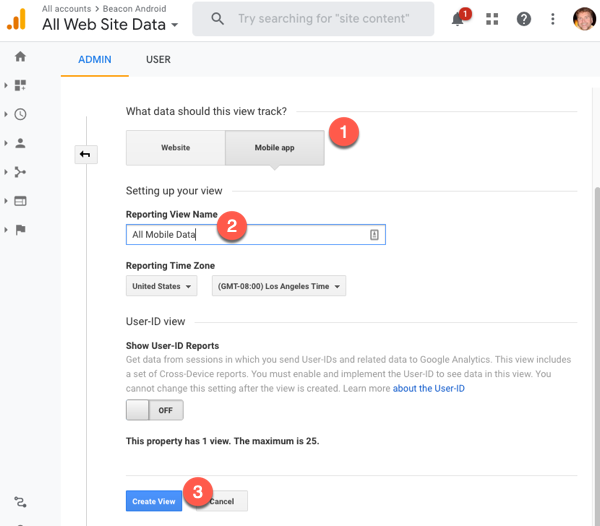The width and height of the screenshot is (600, 526).
Task: Expand the Acquisition sidebar section arrow
Action: tap(6, 172)
